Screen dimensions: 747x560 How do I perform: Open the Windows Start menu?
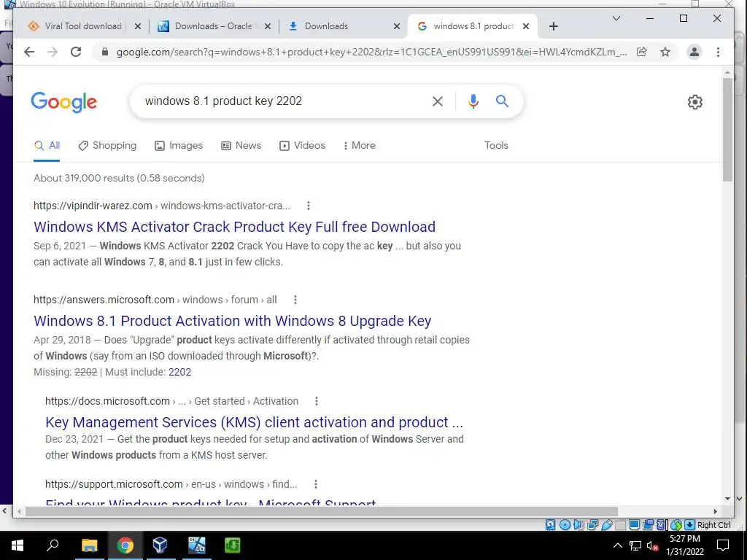pyautogui.click(x=18, y=545)
